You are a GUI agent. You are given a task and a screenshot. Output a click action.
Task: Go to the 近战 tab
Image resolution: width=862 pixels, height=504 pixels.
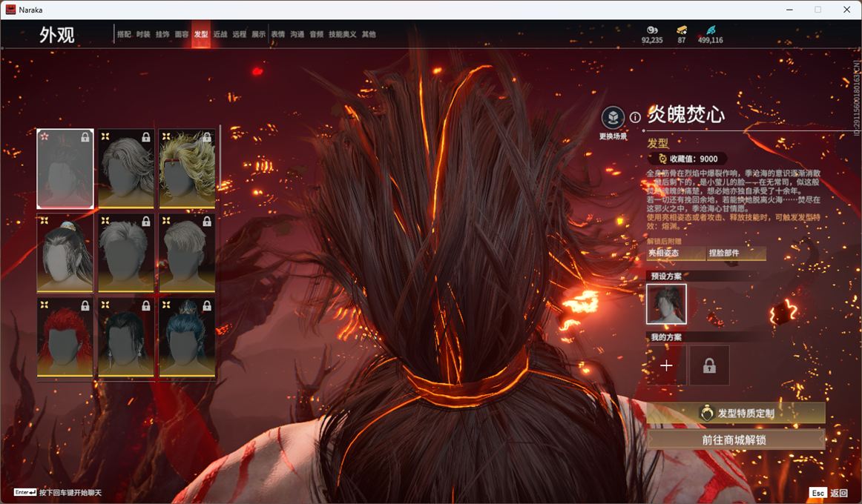tap(220, 34)
